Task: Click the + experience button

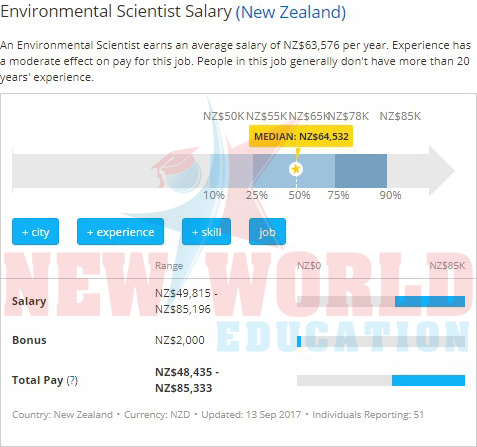Action: click(x=120, y=232)
